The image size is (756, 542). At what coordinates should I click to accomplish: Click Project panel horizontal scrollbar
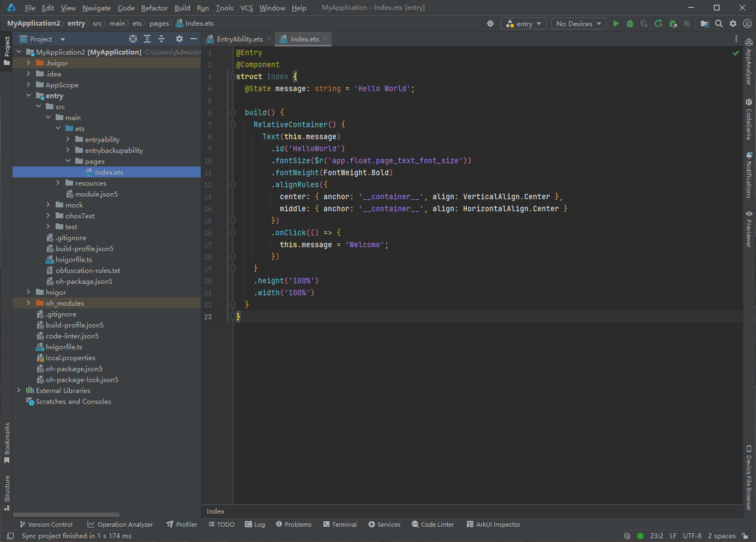click(x=67, y=515)
